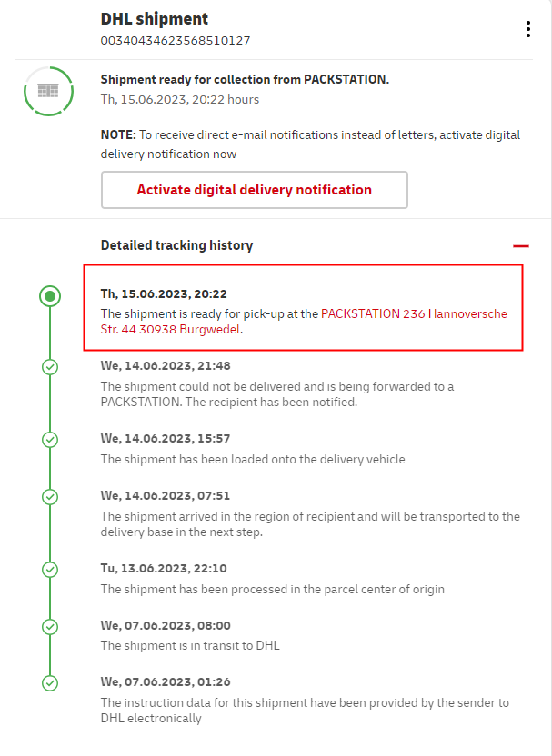
Task: Click the 'Shipment ready for collection' status text
Action: pos(245,80)
